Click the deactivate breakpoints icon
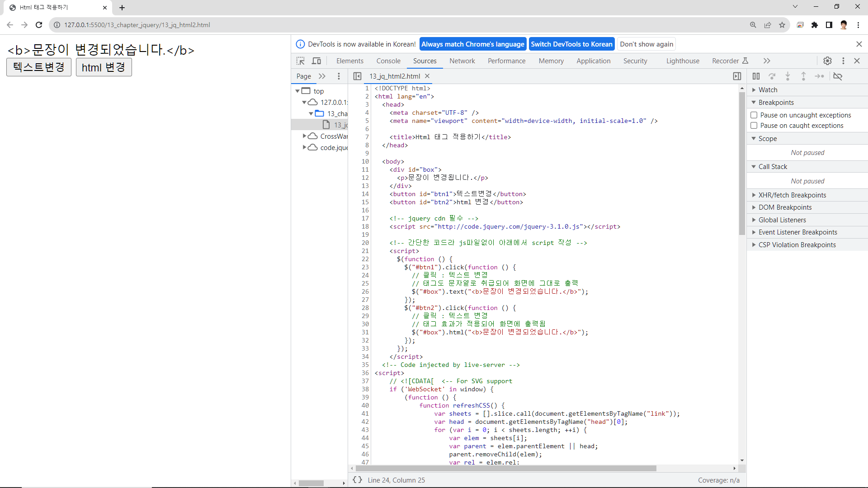 pos(838,76)
